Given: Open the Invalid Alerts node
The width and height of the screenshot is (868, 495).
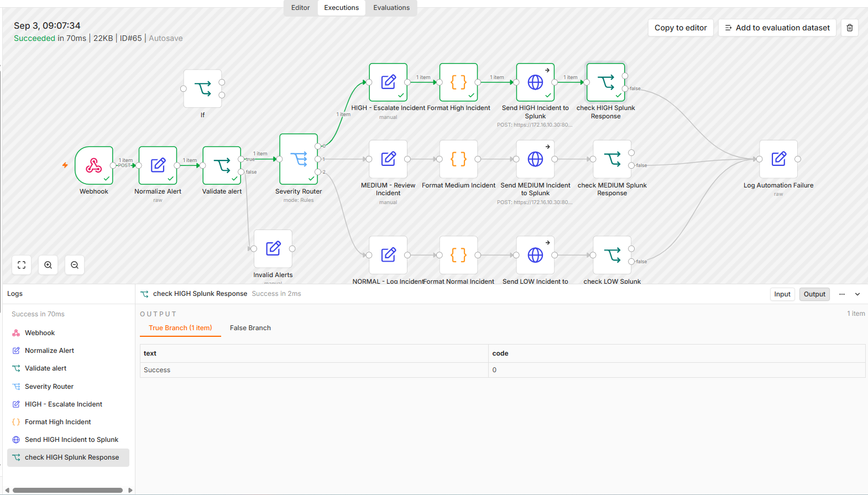Looking at the screenshot, I should [x=273, y=249].
